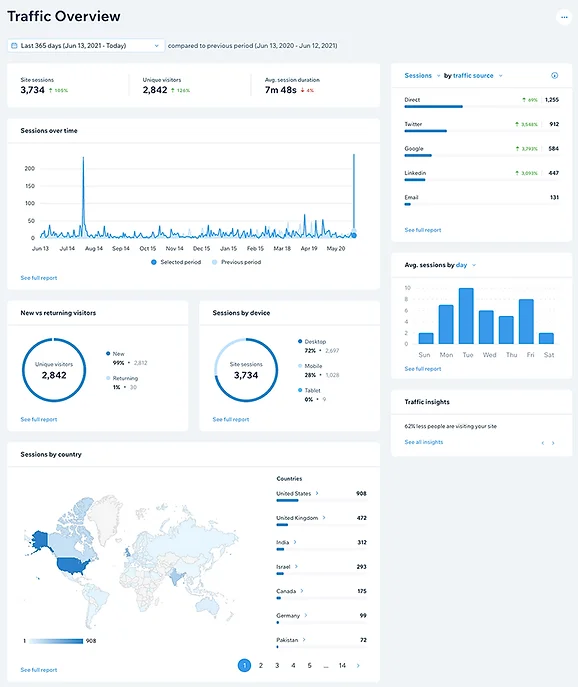The height and width of the screenshot is (687, 578).
Task: Click the info icon in Sessions by traffic source card
Action: pyautogui.click(x=554, y=75)
